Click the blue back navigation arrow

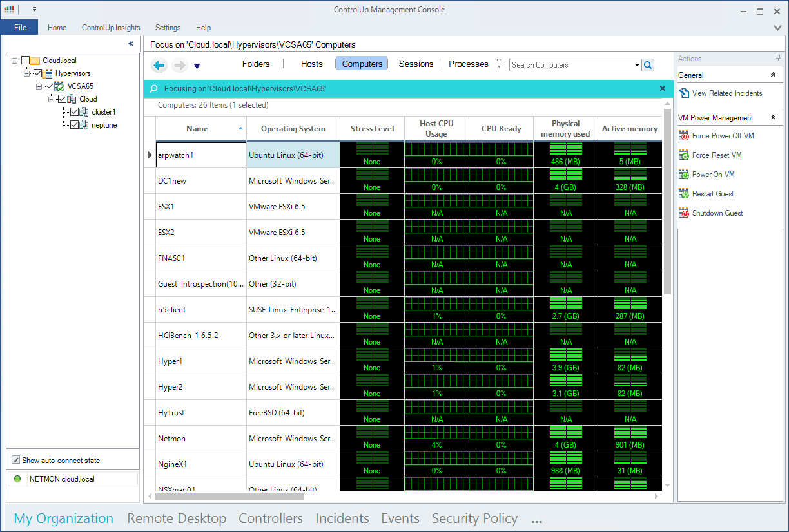[159, 65]
